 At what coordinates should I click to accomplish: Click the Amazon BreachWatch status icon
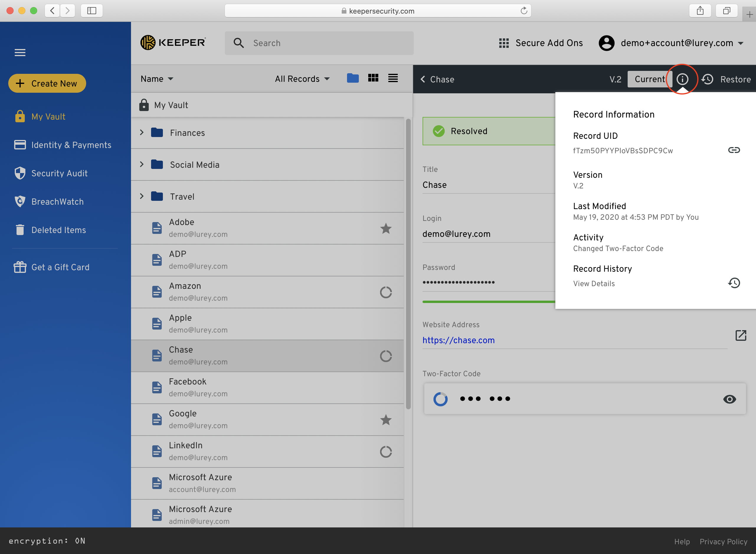tap(386, 292)
